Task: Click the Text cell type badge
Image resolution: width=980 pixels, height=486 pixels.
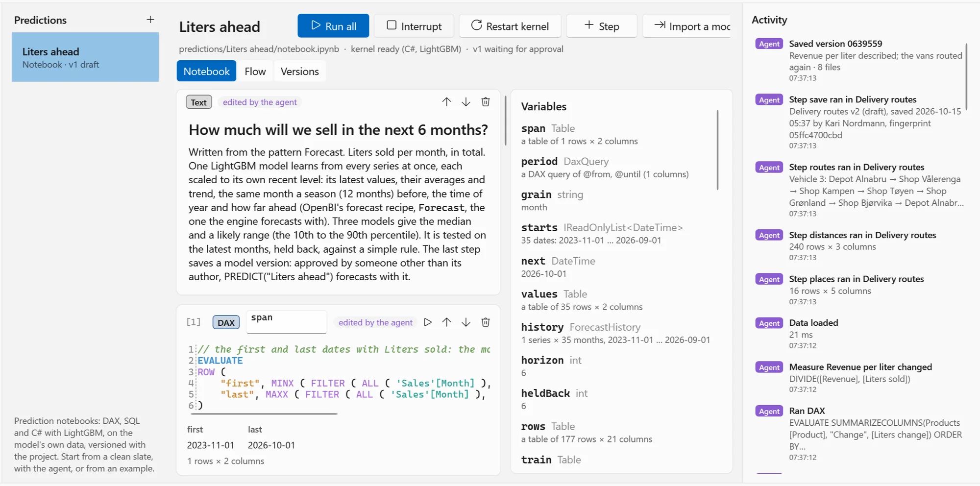Action: (199, 102)
